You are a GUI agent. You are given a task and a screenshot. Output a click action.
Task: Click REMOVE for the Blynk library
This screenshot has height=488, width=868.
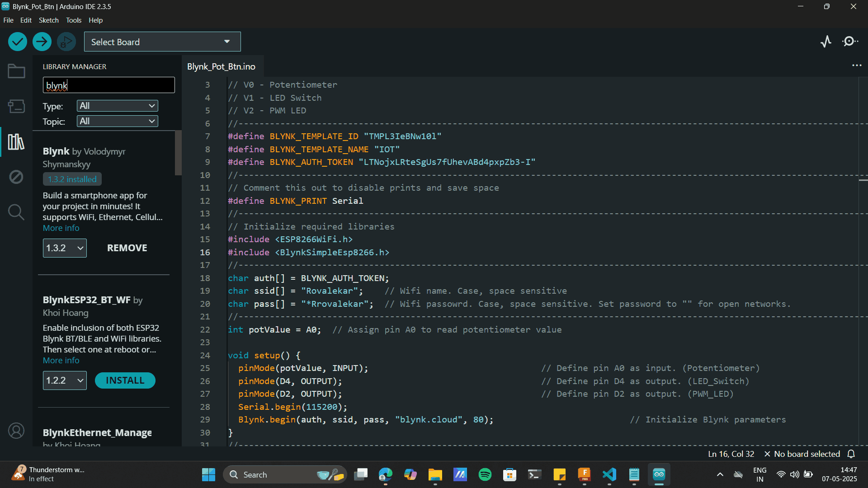(127, 248)
